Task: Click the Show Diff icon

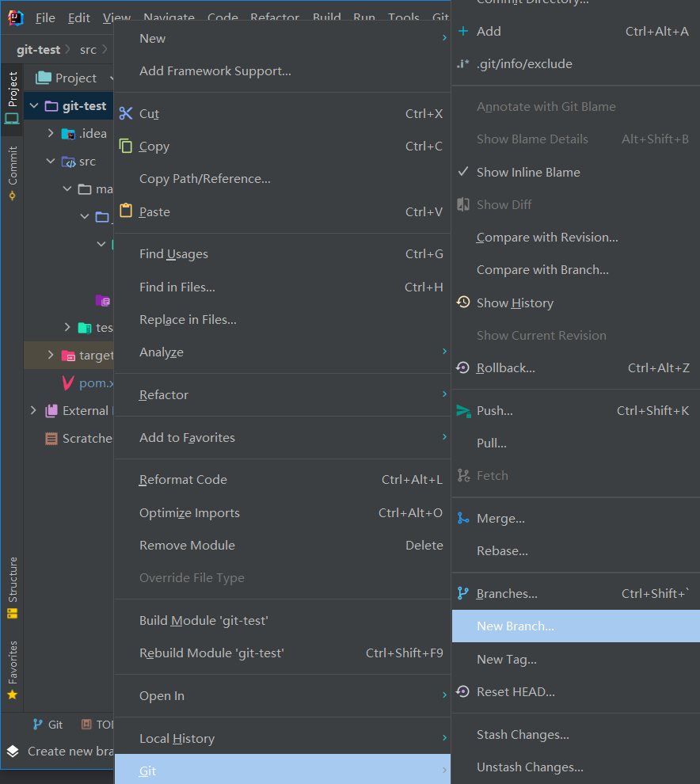Action: [463, 204]
